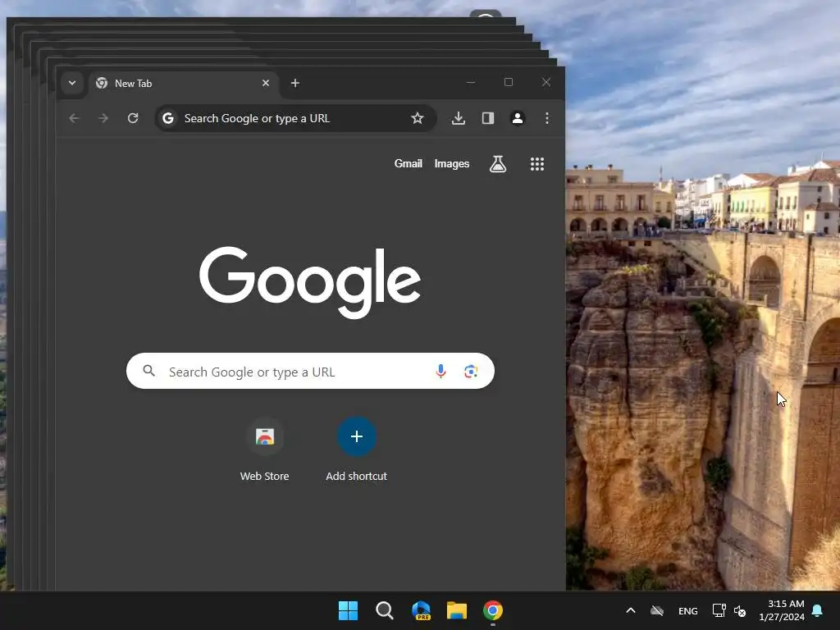Open a new tab with plus button
This screenshot has width=840, height=630.
tap(295, 83)
